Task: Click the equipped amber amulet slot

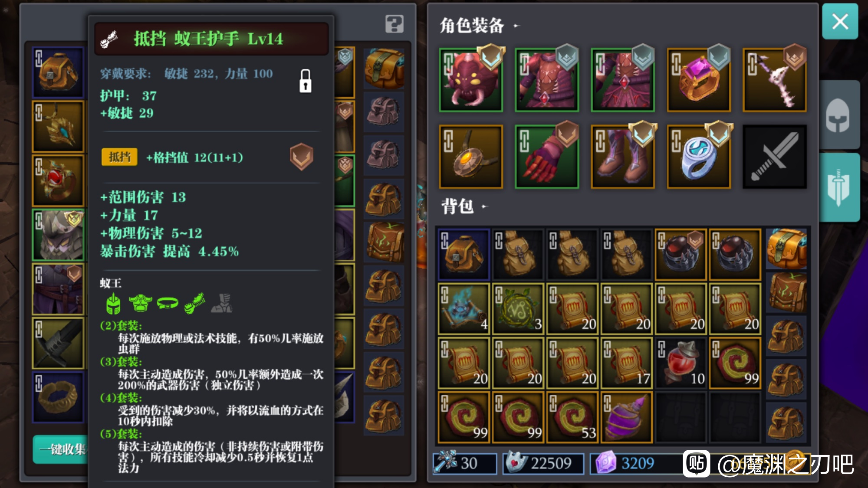Action: click(x=471, y=157)
